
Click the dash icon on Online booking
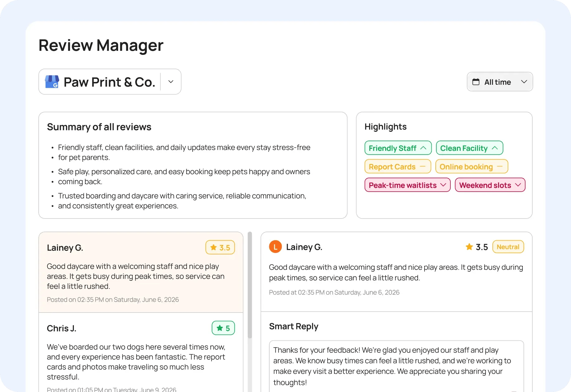[500, 166]
